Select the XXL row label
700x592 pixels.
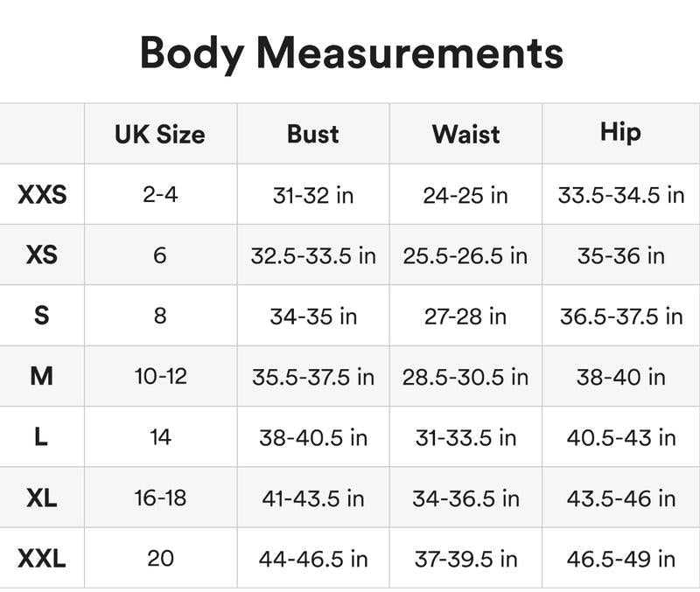click(42, 558)
